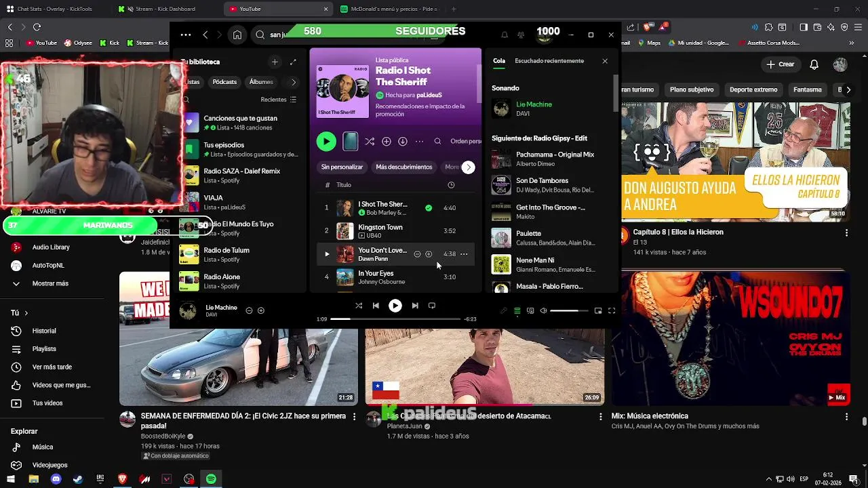Expand Tu biblioteca panel to full view
This screenshot has height=488, width=868.
[293, 62]
